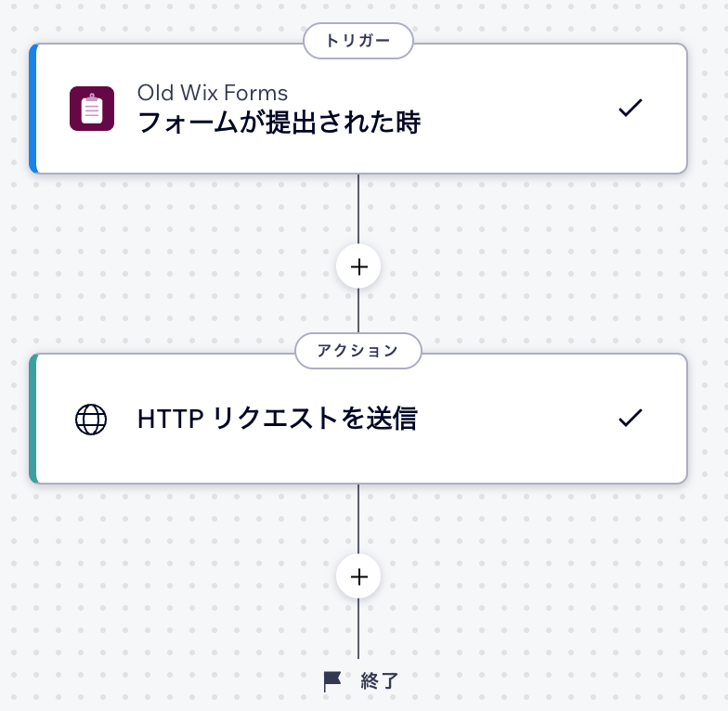The image size is (728, 711).
Task: Click the blue accent bar on trigger card
Action: coord(33,109)
